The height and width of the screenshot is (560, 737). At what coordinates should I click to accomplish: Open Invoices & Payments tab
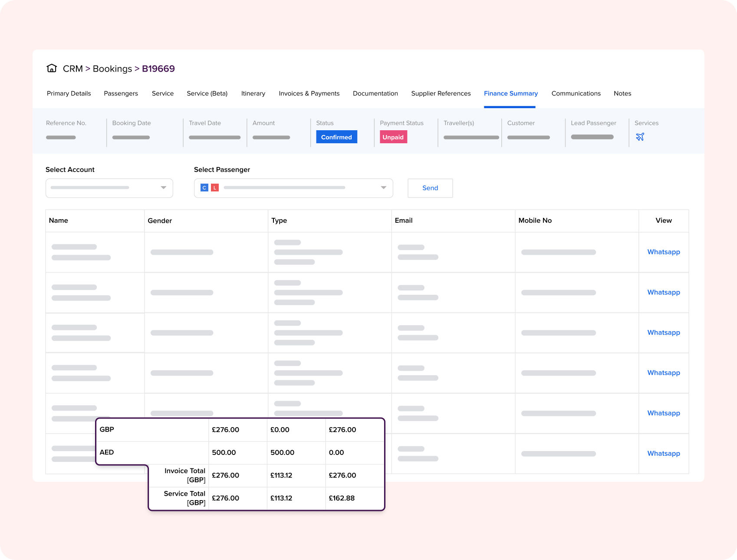point(309,93)
